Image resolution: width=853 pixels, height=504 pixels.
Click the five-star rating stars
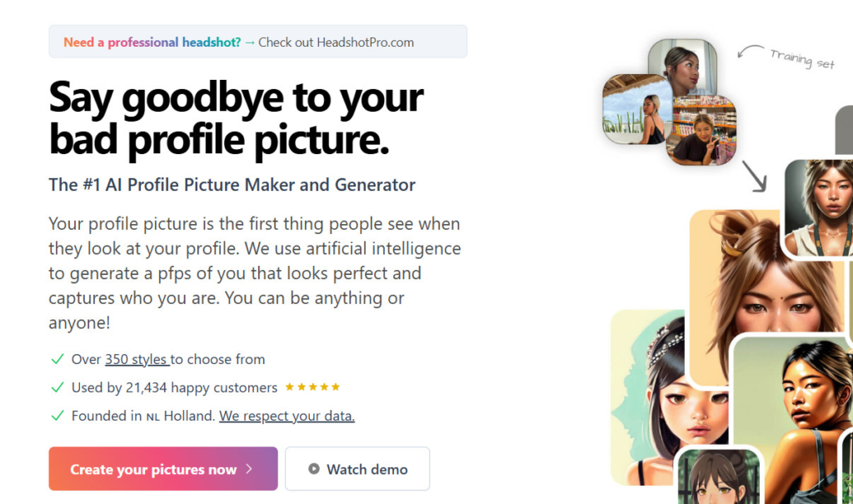click(312, 387)
